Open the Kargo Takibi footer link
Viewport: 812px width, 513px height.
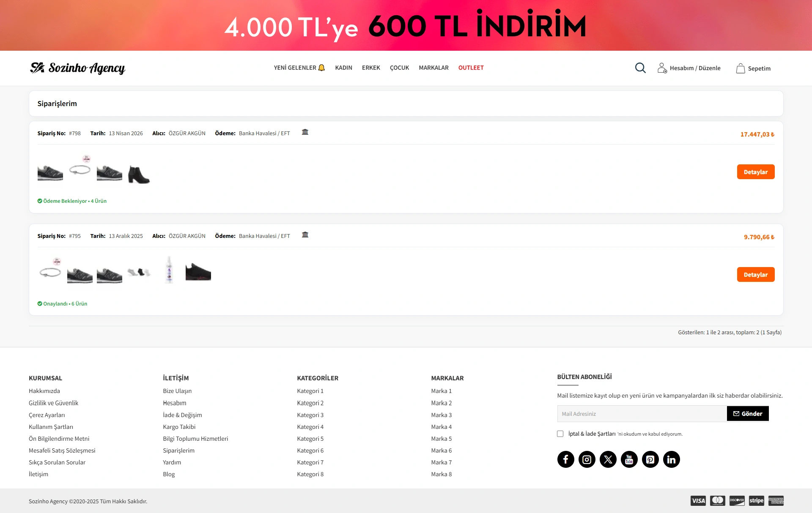point(179,427)
